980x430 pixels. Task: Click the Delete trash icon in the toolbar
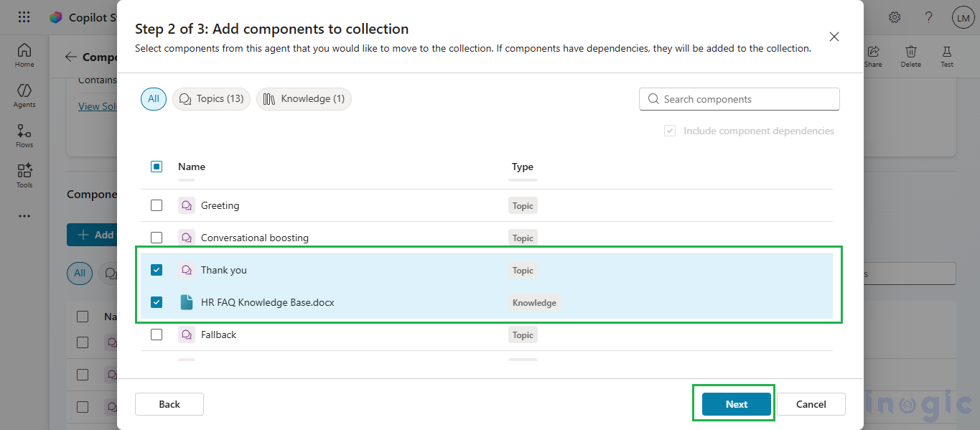[910, 52]
